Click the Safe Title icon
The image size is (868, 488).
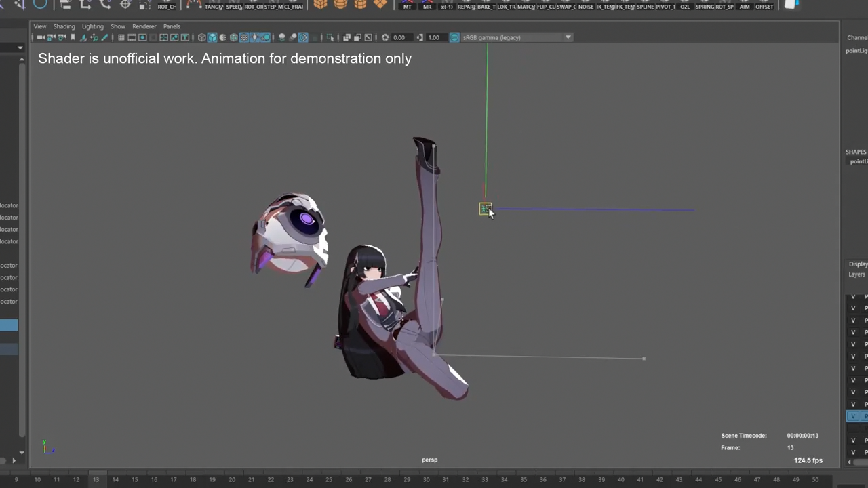coord(184,37)
